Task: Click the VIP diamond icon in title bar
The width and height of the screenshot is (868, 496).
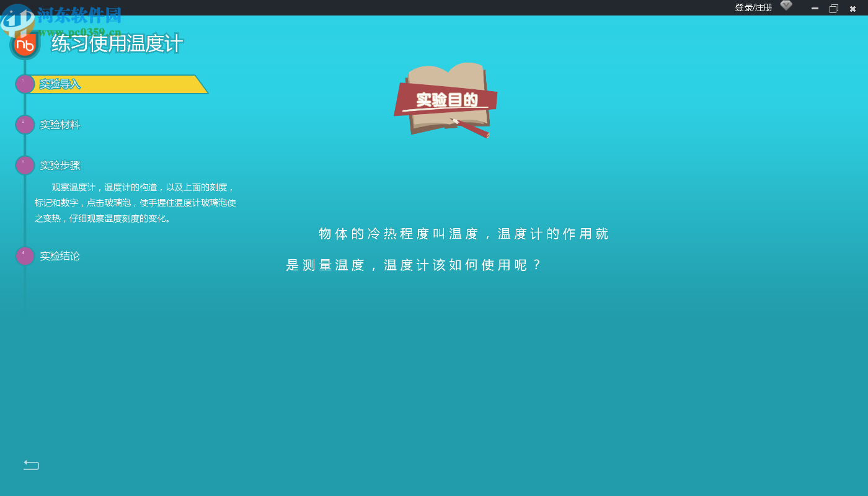Action: coord(786,6)
